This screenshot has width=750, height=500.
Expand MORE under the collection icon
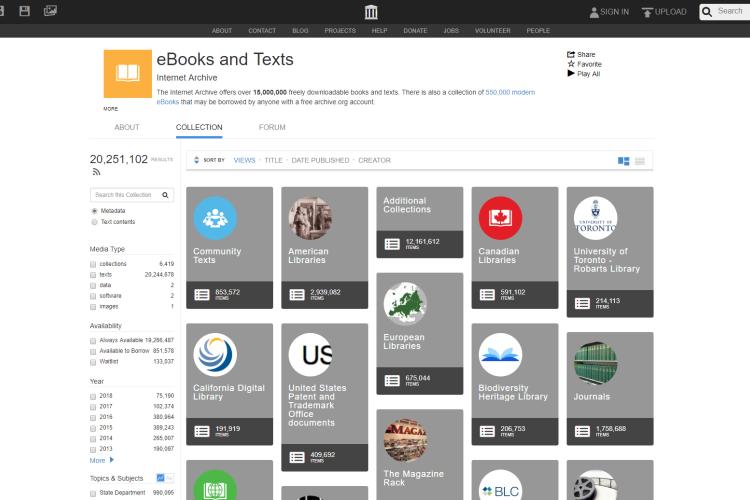[x=110, y=109]
